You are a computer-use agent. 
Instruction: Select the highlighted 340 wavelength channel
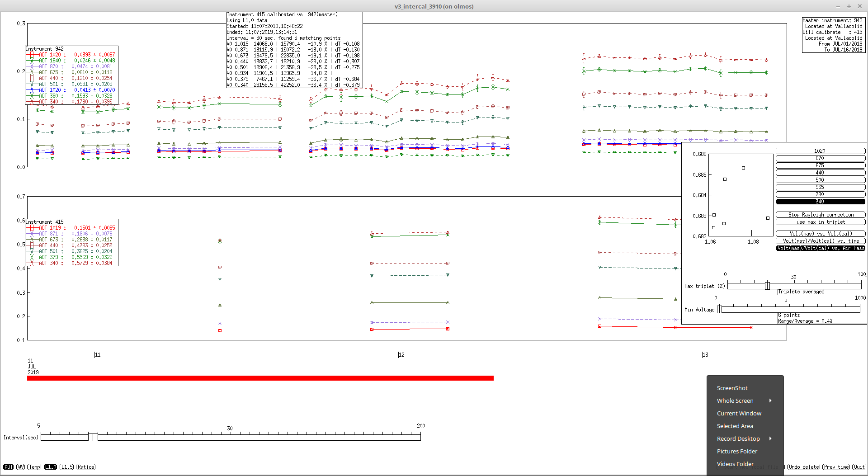(x=821, y=202)
